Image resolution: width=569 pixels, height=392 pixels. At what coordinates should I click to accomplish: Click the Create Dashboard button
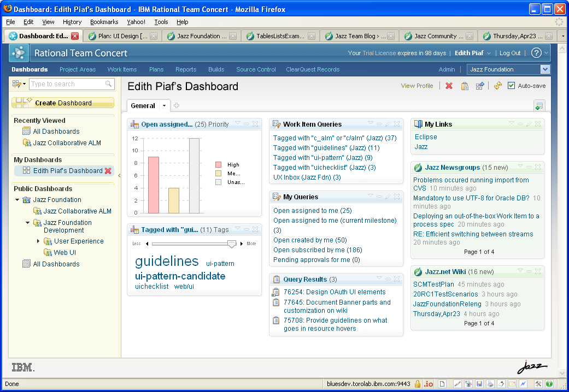[63, 103]
